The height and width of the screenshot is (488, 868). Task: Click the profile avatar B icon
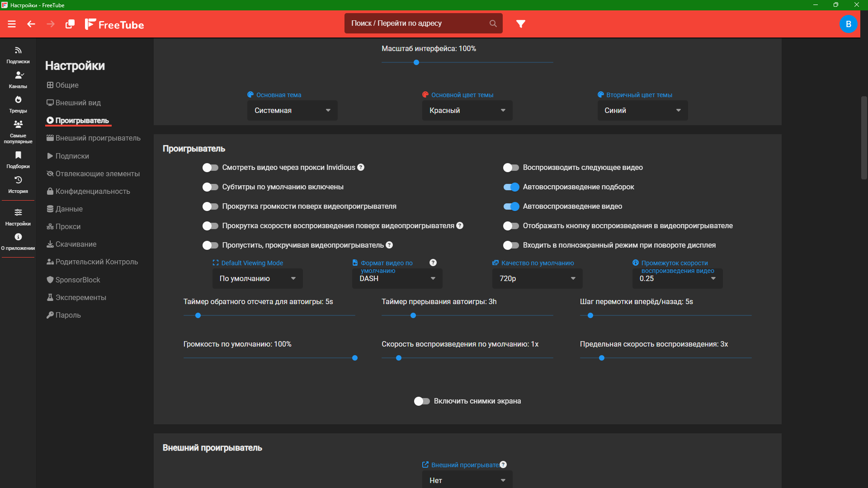pos(848,24)
